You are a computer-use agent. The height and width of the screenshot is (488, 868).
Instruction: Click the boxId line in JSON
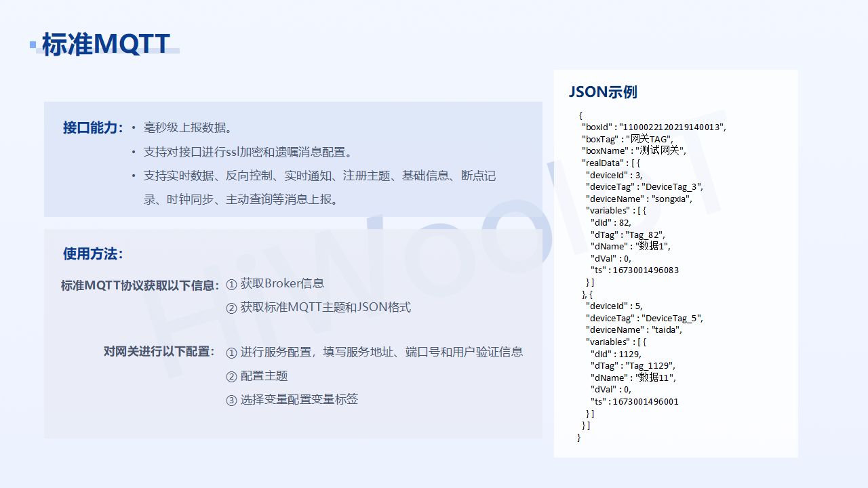click(x=654, y=127)
